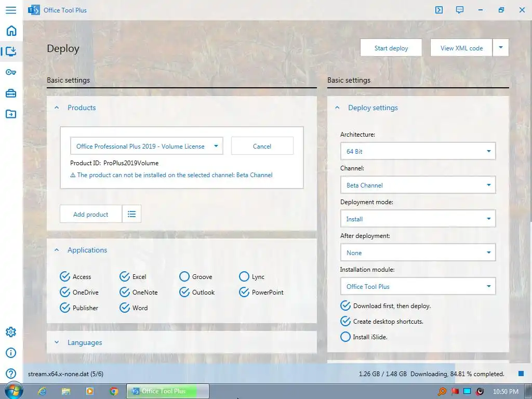Uncheck the OneDrive application

point(65,292)
